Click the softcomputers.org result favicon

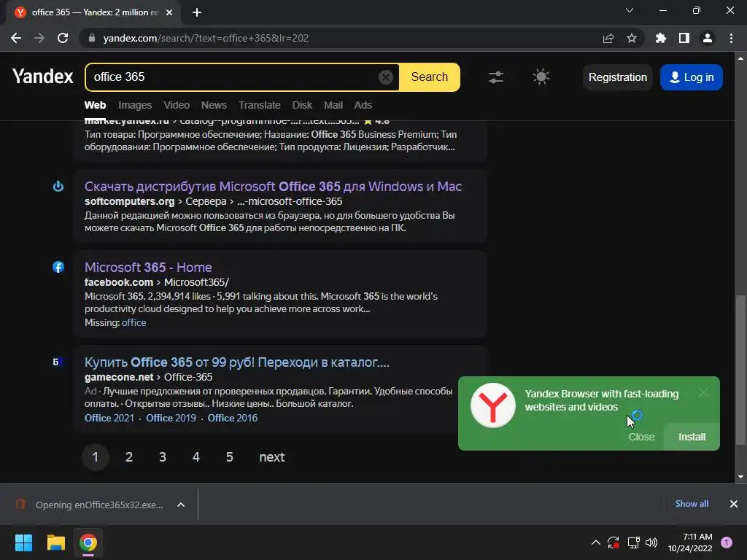[x=58, y=186]
